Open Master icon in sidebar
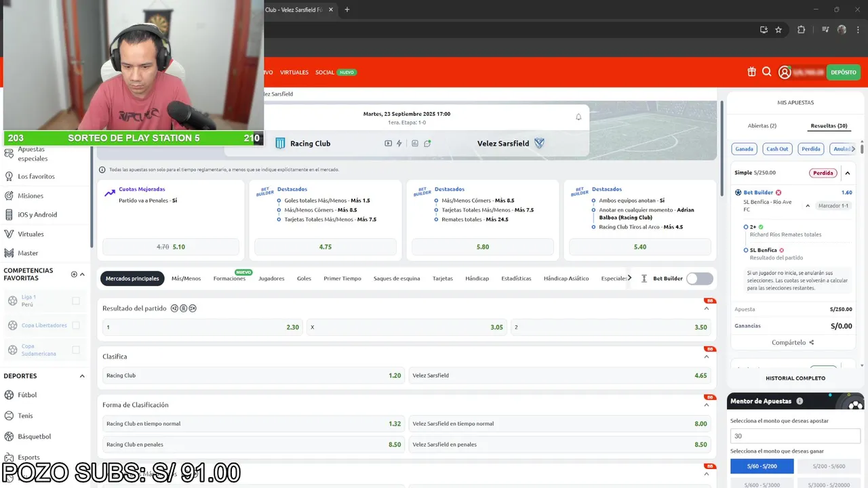The image size is (868, 488). tap(9, 253)
